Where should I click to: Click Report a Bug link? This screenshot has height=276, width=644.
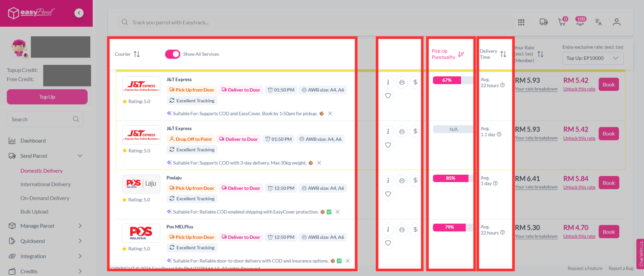621,269
